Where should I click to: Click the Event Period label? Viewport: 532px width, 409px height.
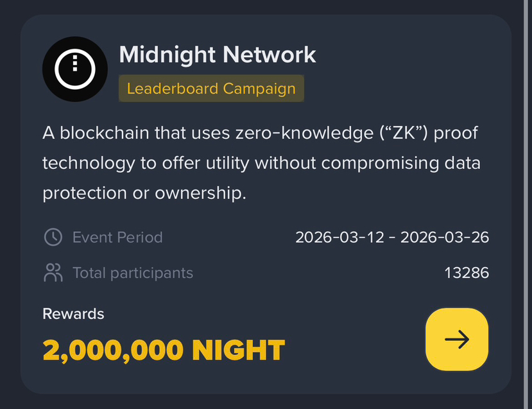coord(117,237)
